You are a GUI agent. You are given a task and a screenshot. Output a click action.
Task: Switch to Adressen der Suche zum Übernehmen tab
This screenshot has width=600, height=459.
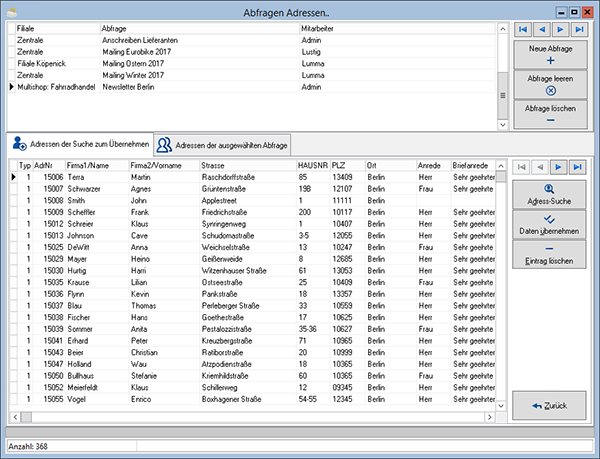pos(80,144)
